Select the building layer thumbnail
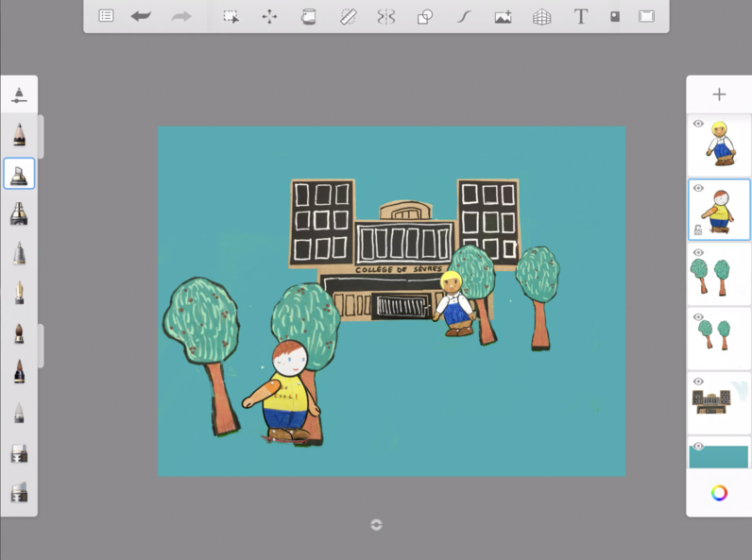 [719, 402]
